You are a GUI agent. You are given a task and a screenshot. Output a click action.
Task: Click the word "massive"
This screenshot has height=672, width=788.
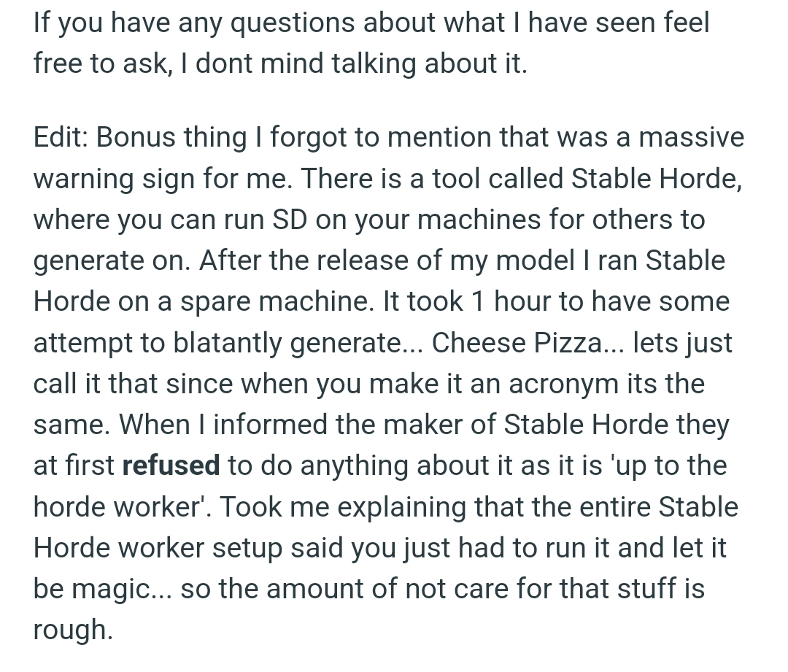click(692, 136)
